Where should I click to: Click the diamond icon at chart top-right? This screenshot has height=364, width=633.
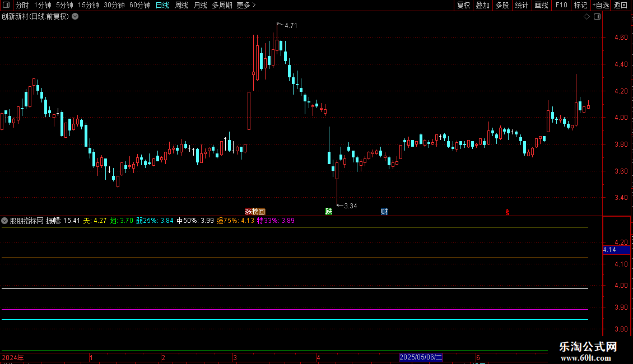click(x=587, y=17)
